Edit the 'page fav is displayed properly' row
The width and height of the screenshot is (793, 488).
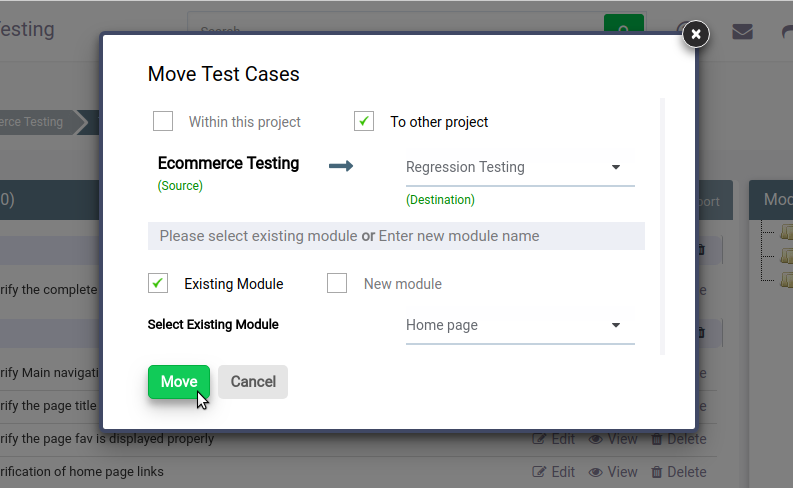554,439
